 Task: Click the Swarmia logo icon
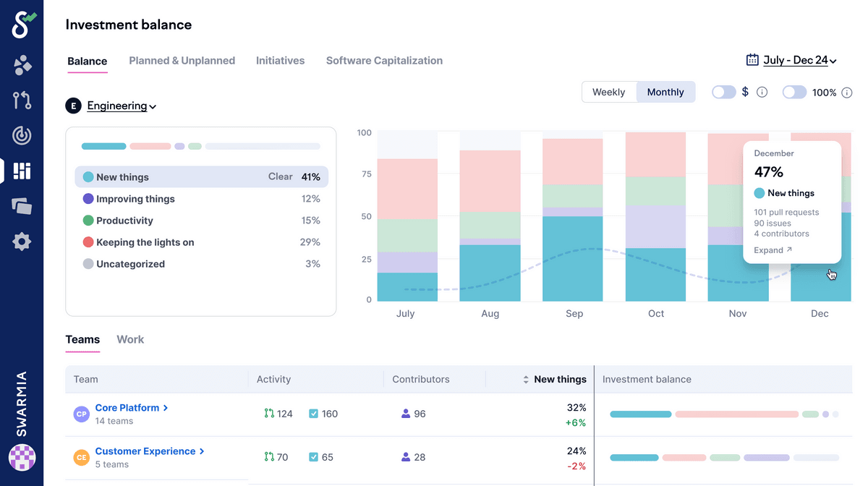23,25
